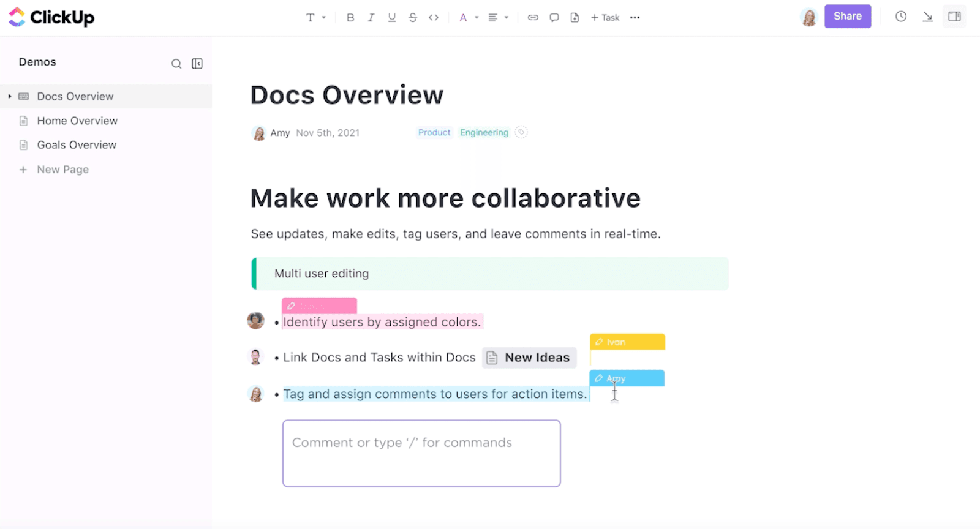Click the yellow Ivan cursor label
The width and height of the screenshot is (980, 529).
tap(627, 342)
